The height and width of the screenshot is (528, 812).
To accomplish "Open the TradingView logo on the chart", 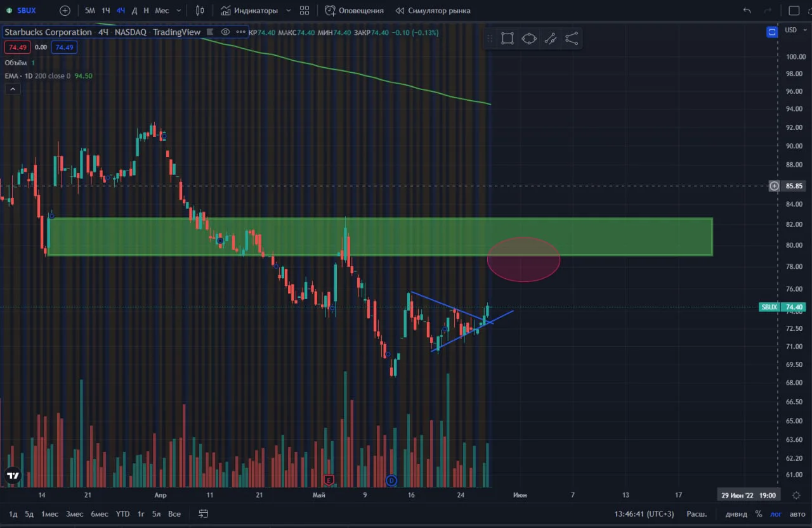I will click(13, 475).
